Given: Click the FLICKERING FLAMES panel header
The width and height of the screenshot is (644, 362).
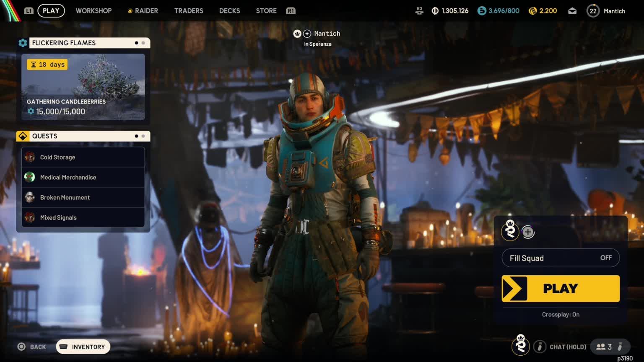Looking at the screenshot, I should [x=83, y=43].
